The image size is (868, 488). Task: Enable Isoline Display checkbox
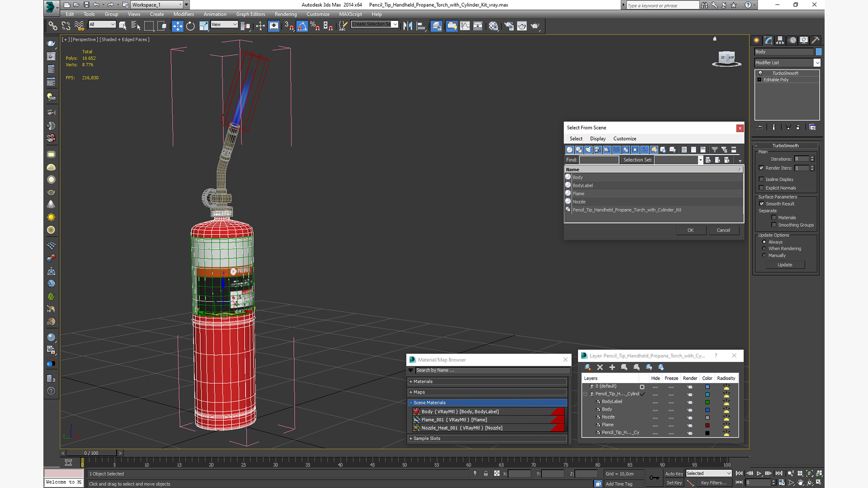pos(761,179)
